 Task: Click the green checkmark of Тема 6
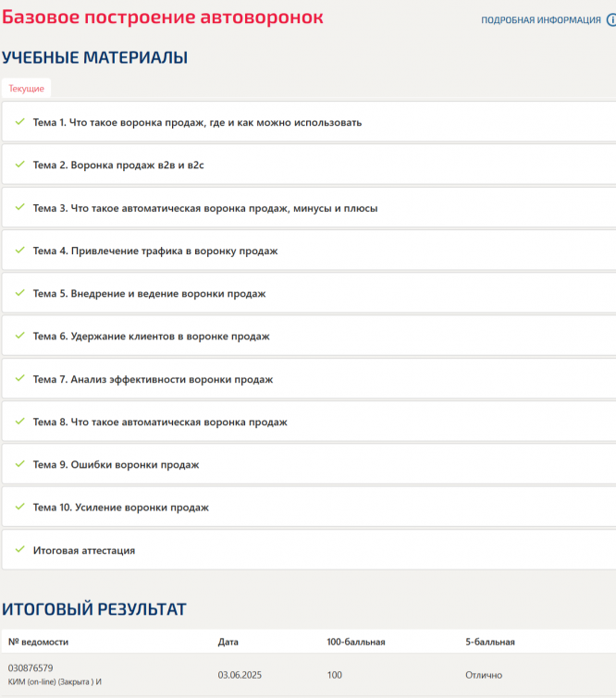pos(19,336)
